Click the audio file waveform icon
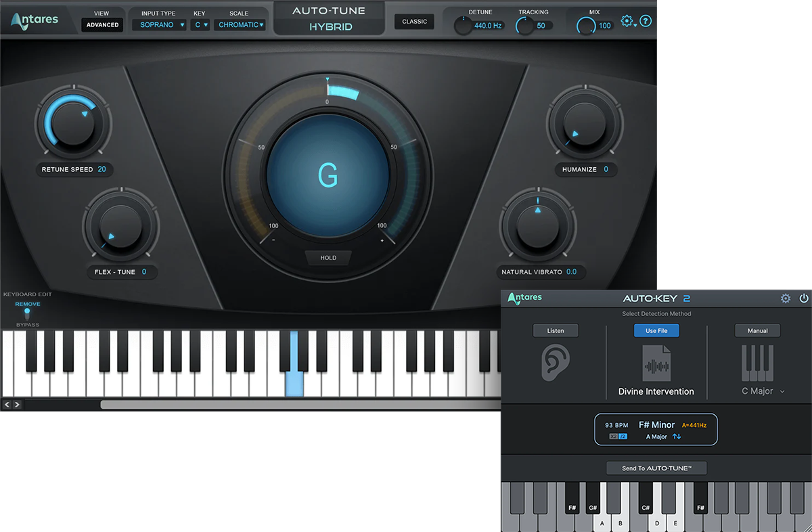The height and width of the screenshot is (532, 812). click(656, 363)
